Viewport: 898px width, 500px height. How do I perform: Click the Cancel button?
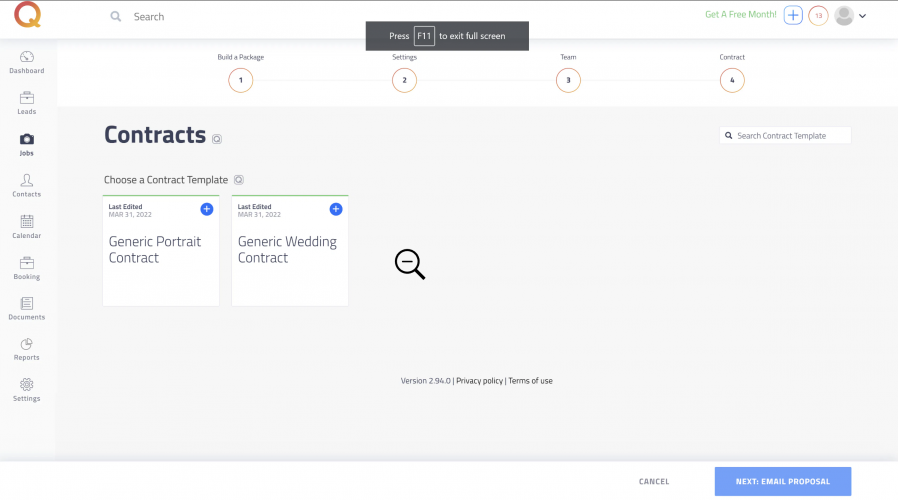(654, 481)
